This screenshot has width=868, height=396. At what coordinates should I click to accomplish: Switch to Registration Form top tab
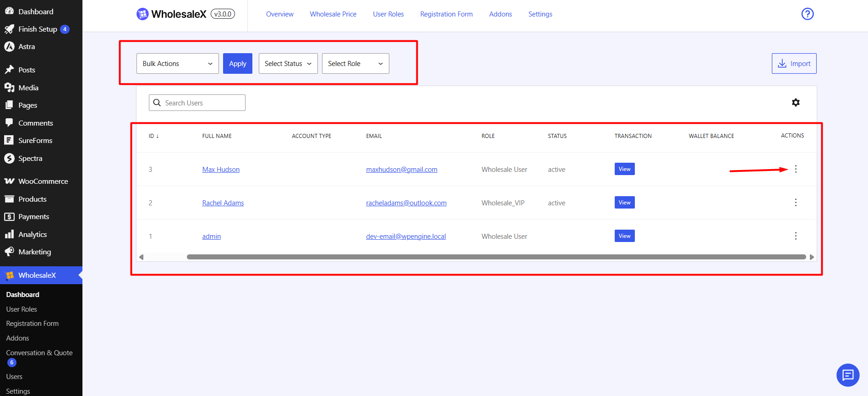pyautogui.click(x=447, y=14)
